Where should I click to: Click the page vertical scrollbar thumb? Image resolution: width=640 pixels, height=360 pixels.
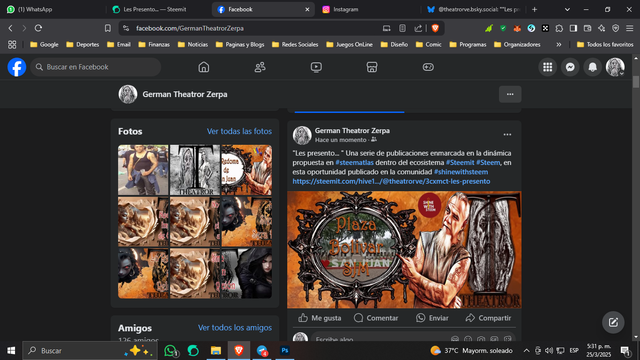point(636,81)
